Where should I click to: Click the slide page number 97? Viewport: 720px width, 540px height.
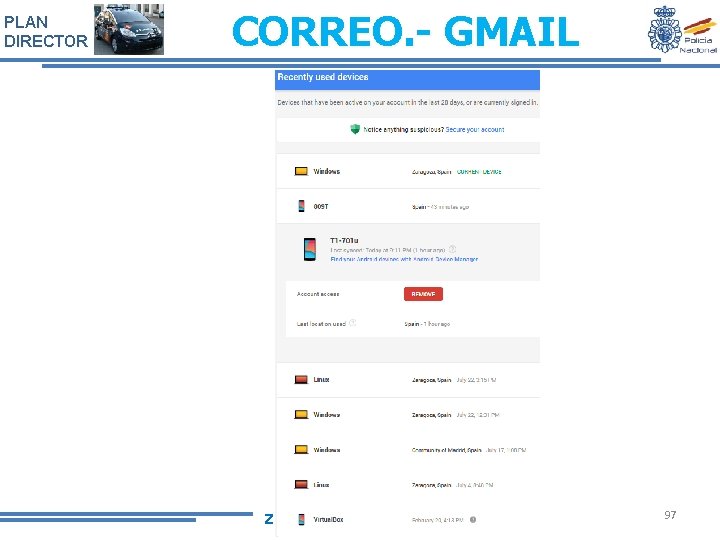click(670, 515)
